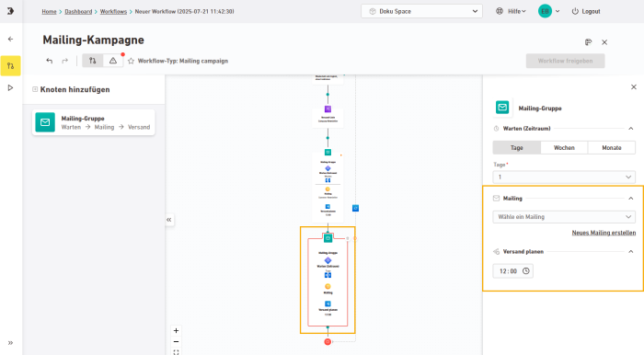Click the red end node on canvas
The width and height of the screenshot is (644, 355).
(x=328, y=341)
